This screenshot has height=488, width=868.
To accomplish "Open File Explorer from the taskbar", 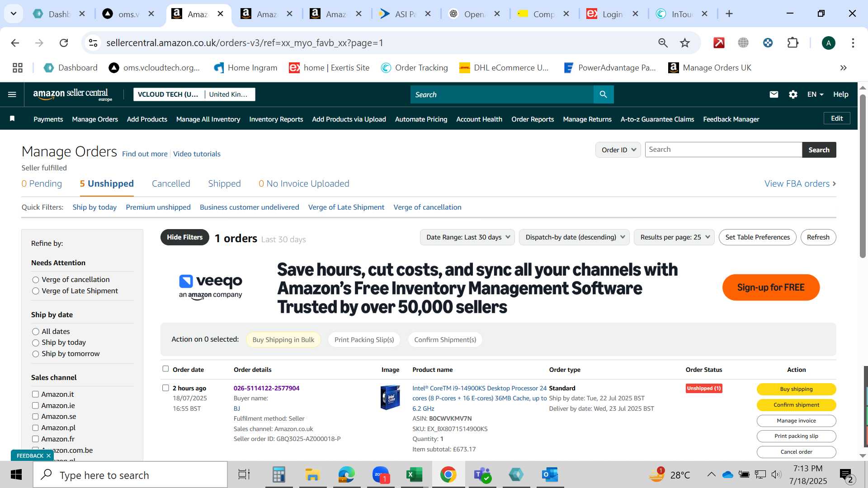I will coord(312,474).
